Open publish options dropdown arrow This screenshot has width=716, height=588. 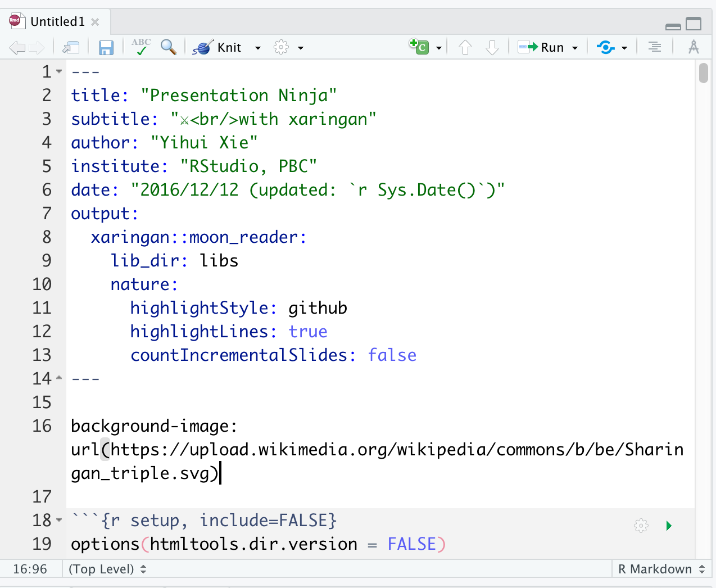tap(624, 48)
